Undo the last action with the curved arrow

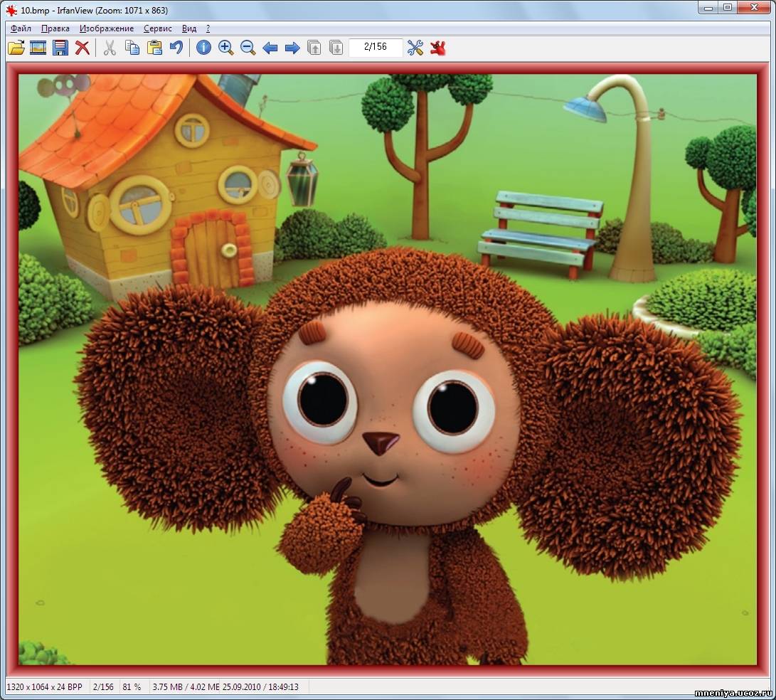point(176,48)
